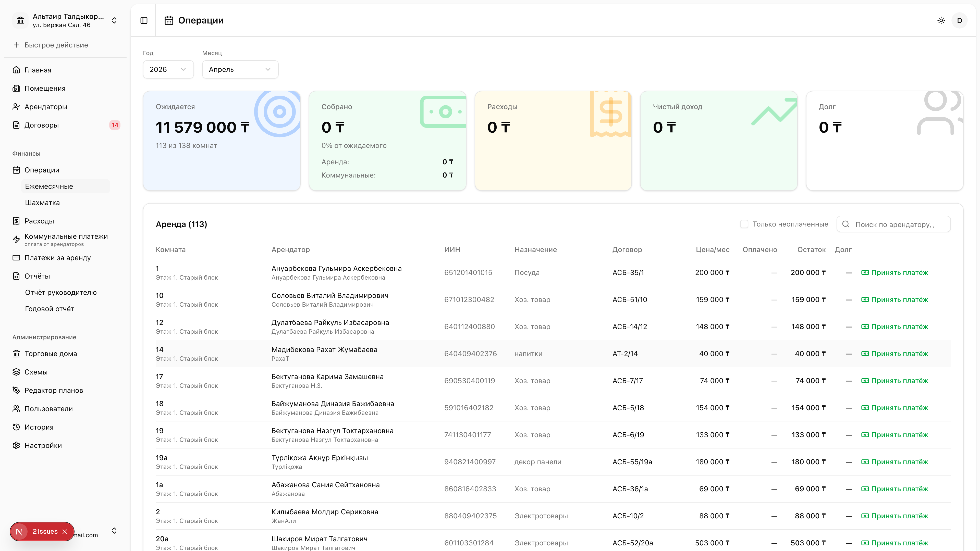This screenshot has width=980, height=551.
Task: Open the user avatar D menu
Action: click(960, 20)
